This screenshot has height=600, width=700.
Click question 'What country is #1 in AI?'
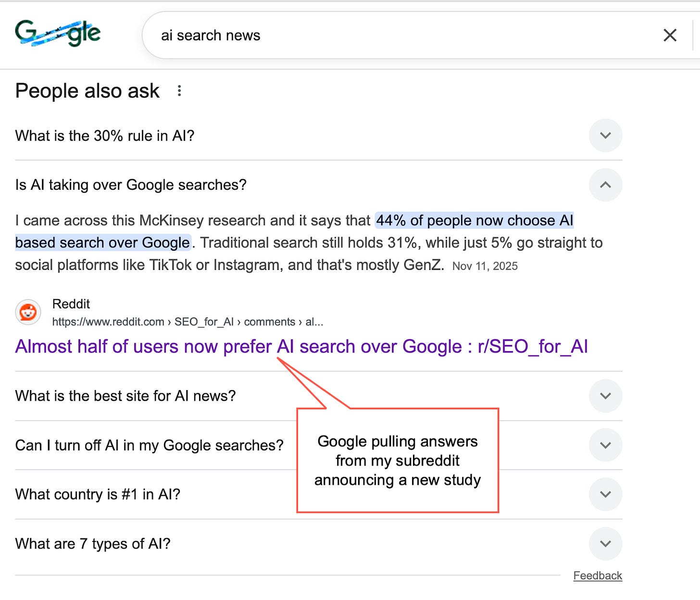point(98,494)
